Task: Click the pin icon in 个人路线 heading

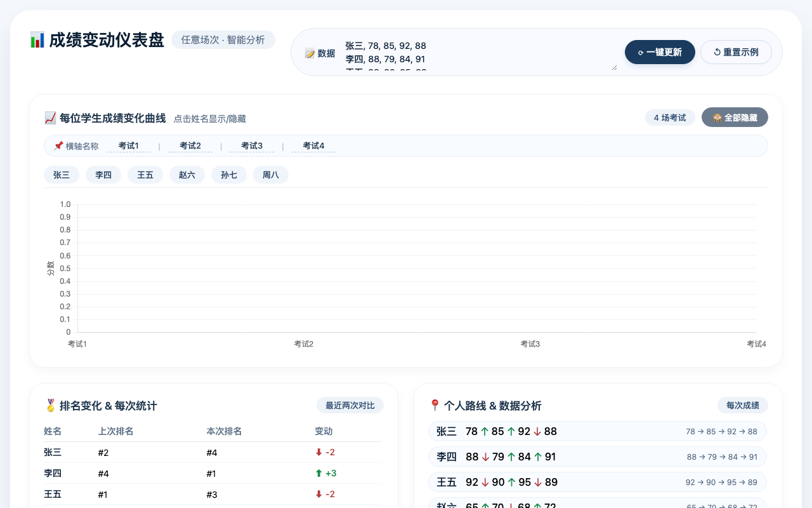Action: (435, 406)
